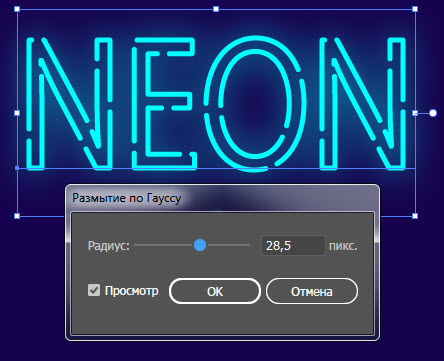Screen dimensions: 444x361
Task: Click the slider track right of the knob
Action: click(228, 245)
